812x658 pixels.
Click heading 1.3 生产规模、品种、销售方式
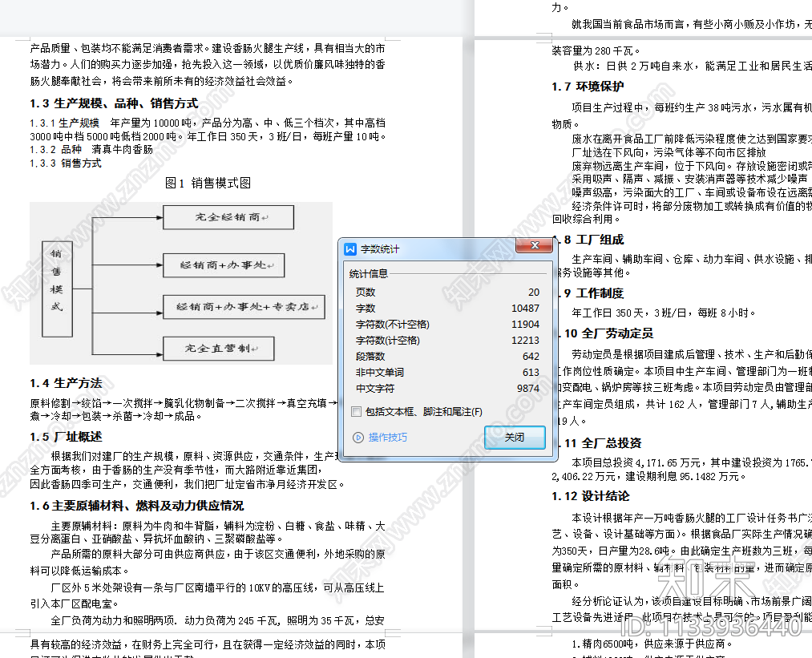click(x=114, y=103)
